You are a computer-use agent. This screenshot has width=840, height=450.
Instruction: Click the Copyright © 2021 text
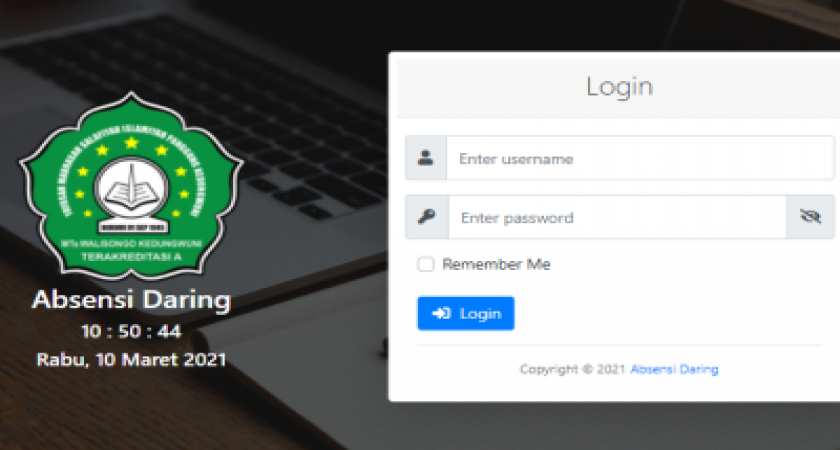(x=573, y=369)
